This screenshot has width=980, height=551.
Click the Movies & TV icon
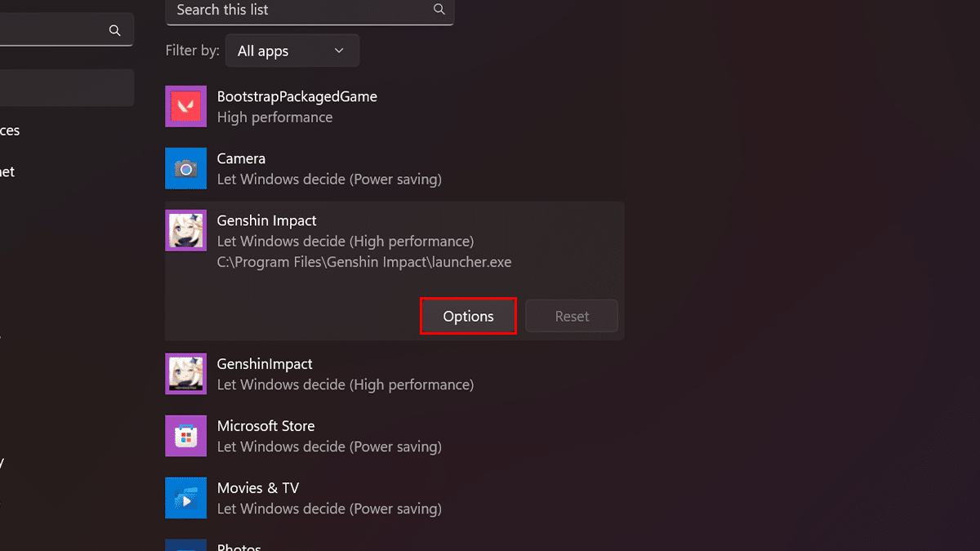point(185,499)
